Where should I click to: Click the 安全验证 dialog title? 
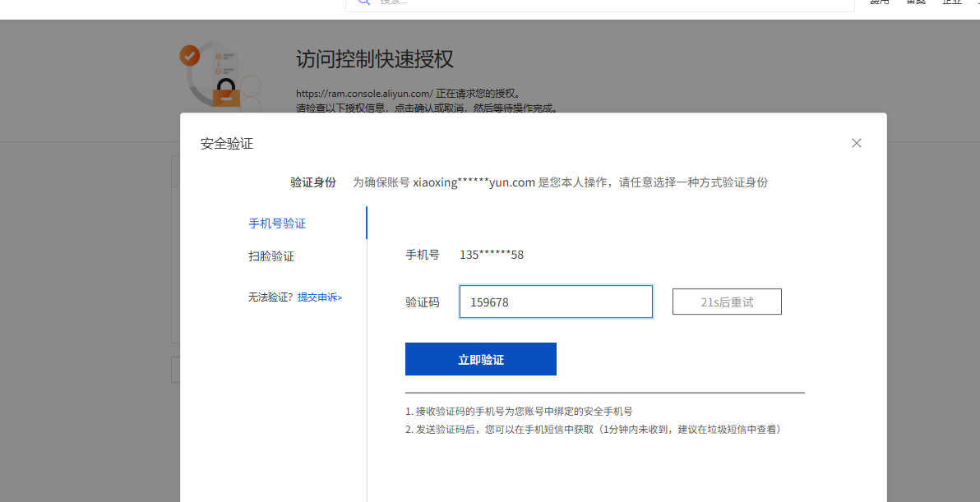[227, 144]
